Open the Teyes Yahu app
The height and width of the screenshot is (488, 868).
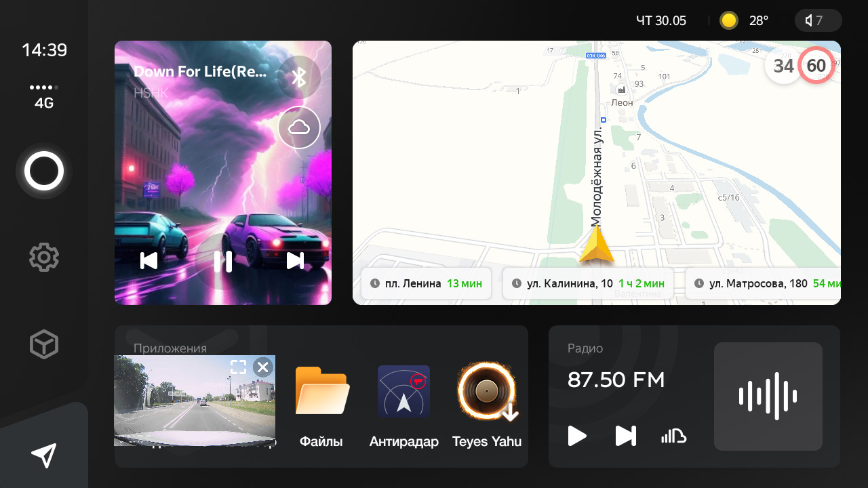click(x=487, y=407)
